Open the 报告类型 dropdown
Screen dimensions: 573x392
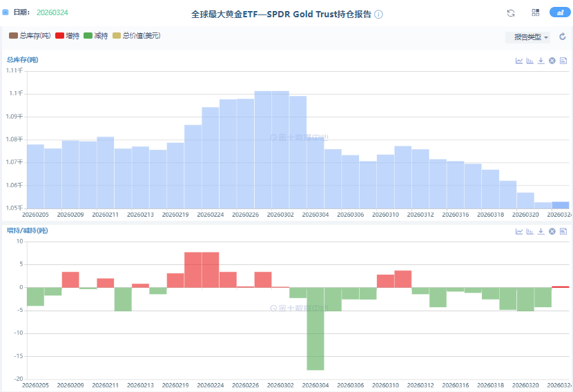click(x=528, y=37)
